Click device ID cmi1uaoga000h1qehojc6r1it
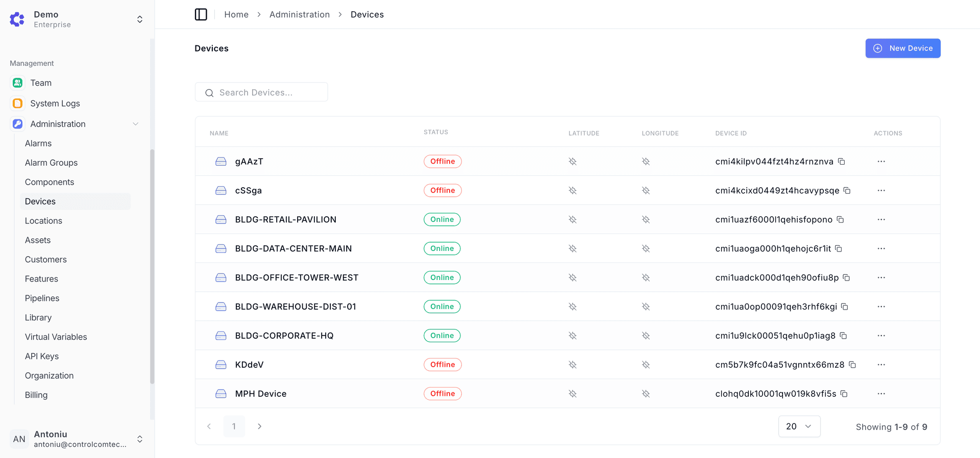Screen dimensions: 980x458 [773, 249]
